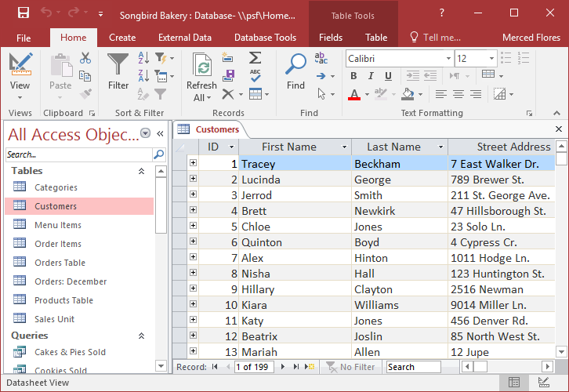This screenshot has height=392, width=569.
Task: Save with the quick access floppy icon
Action: (x=23, y=13)
